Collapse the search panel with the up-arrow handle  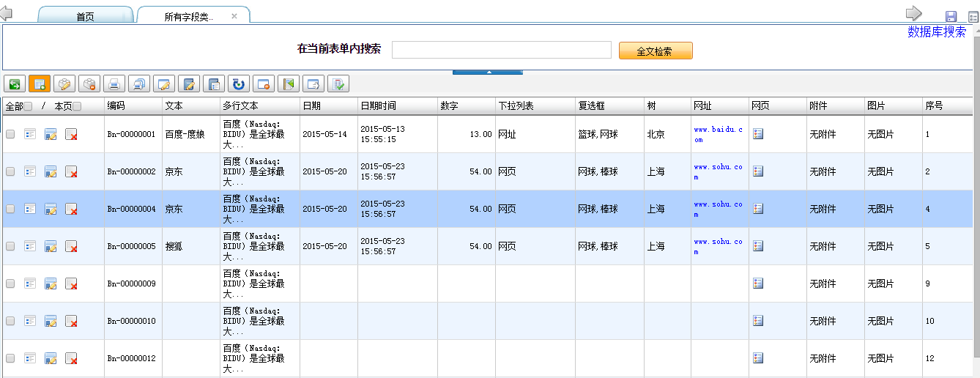click(489, 72)
